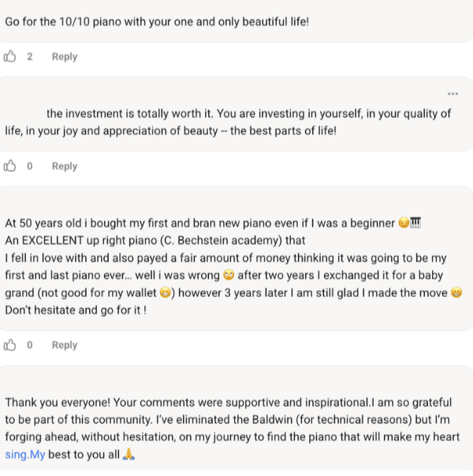473x476 pixels.
Task: View the 2 likes on the 10/10 piano comment
Action: [x=29, y=57]
